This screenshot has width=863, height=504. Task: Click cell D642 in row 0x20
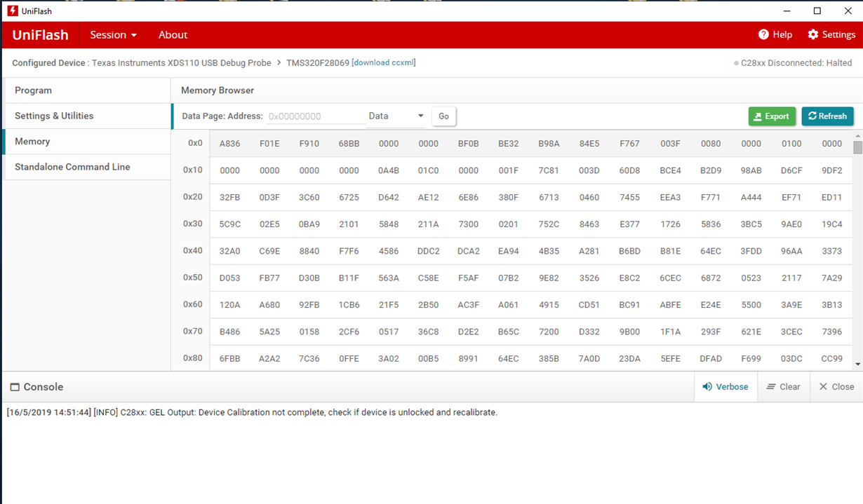pos(388,198)
